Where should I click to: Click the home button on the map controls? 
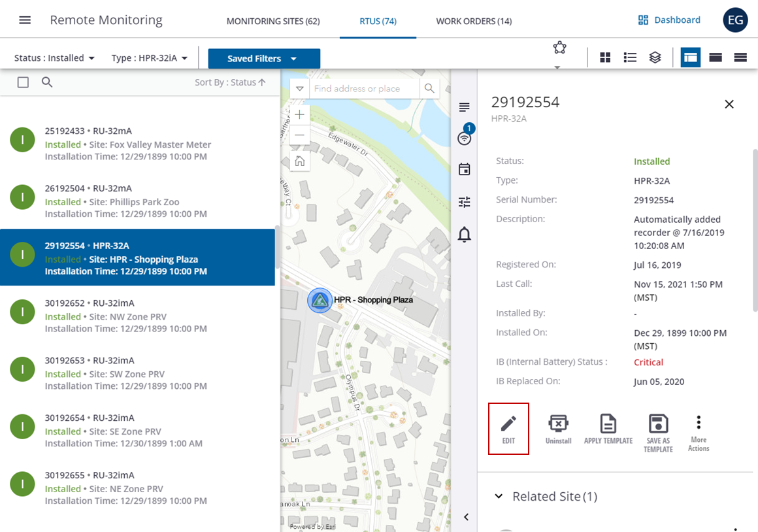(299, 160)
